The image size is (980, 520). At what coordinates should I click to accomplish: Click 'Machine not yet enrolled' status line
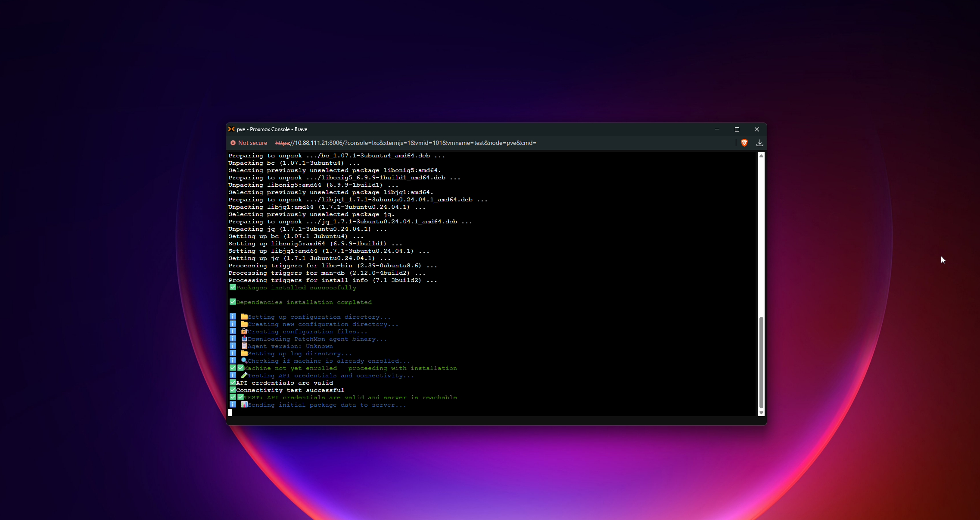point(343,368)
